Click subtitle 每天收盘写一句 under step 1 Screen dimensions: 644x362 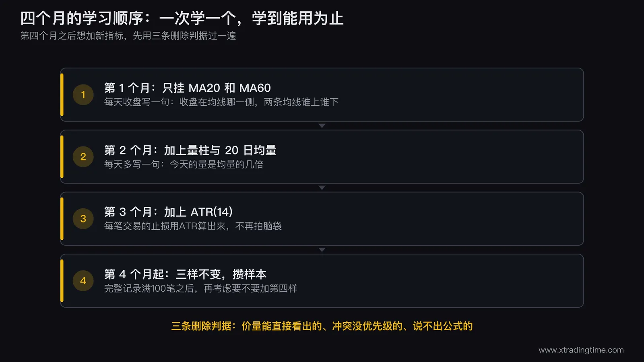[221, 102]
